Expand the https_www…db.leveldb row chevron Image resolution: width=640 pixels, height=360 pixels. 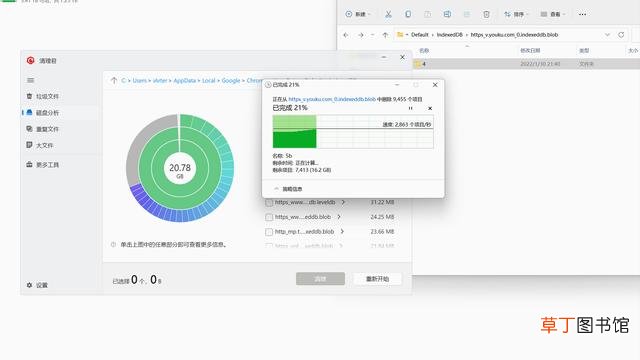click(343, 202)
